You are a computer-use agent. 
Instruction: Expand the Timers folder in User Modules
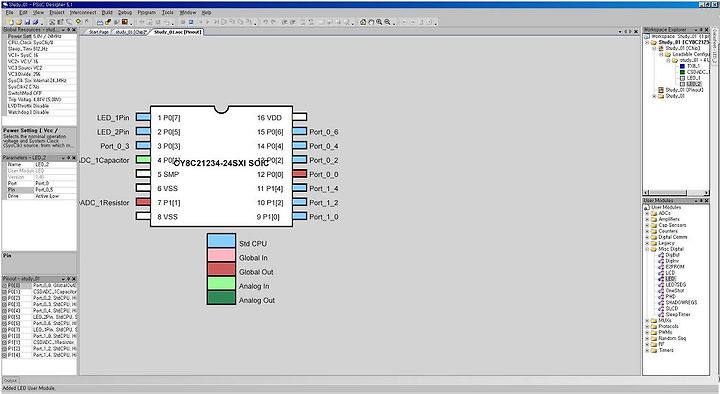(x=647, y=350)
